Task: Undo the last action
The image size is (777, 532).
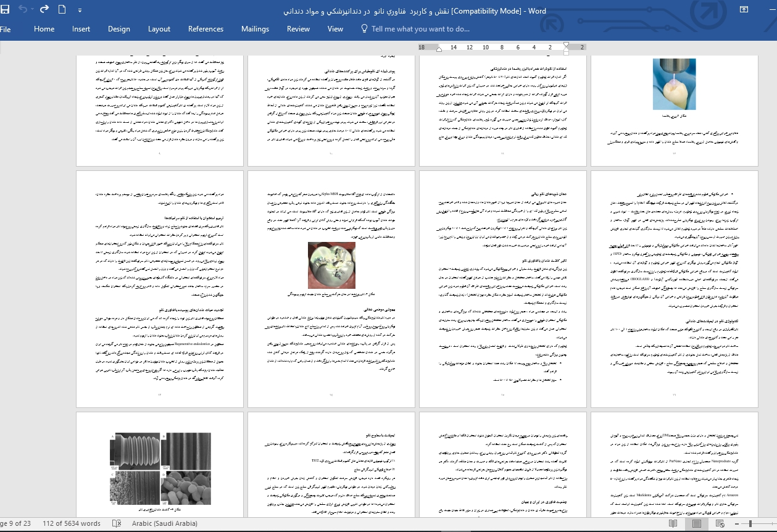Action: point(23,9)
